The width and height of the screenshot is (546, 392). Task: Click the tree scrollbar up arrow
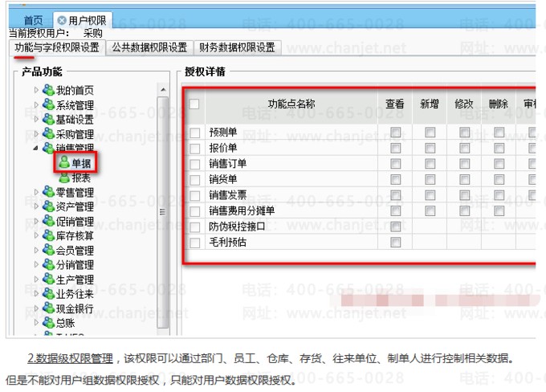163,90
